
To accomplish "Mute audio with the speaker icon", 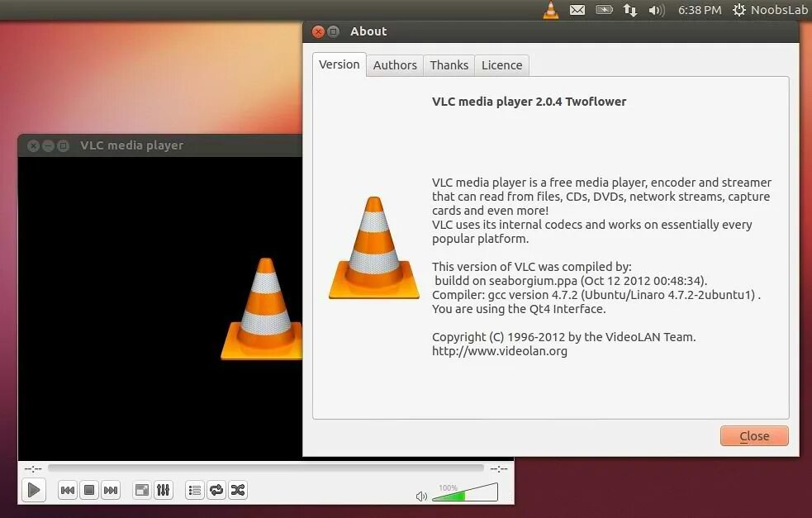I will click(421, 497).
